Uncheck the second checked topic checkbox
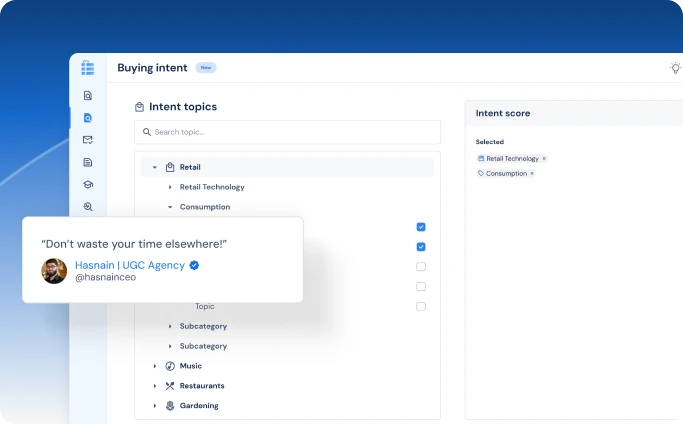Screen dimensions: 683x424 (x=421, y=247)
